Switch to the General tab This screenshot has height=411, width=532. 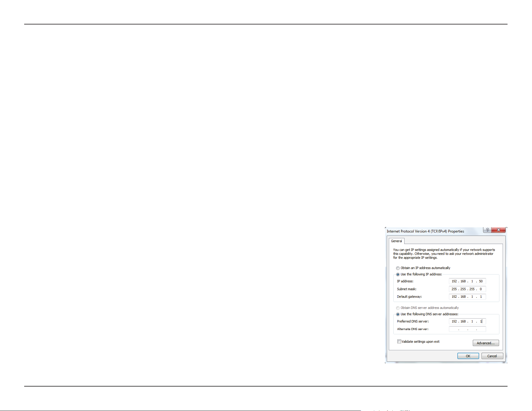396,241
